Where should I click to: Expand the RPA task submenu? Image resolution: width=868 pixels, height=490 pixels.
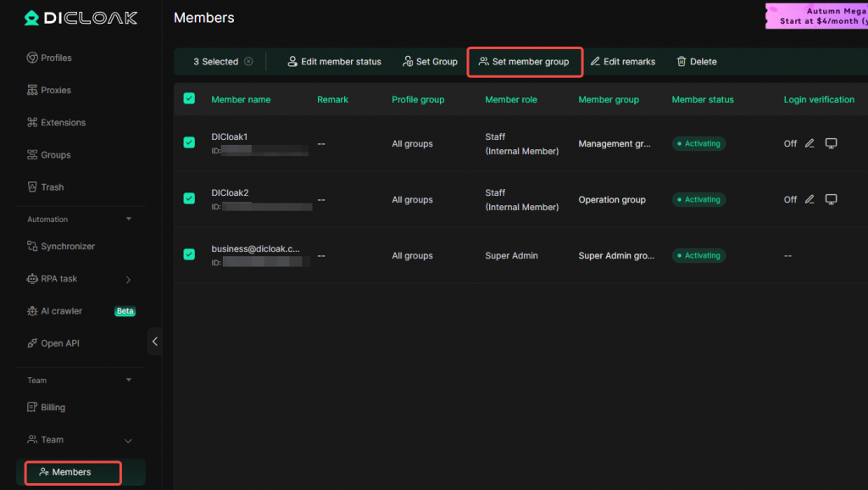128,279
